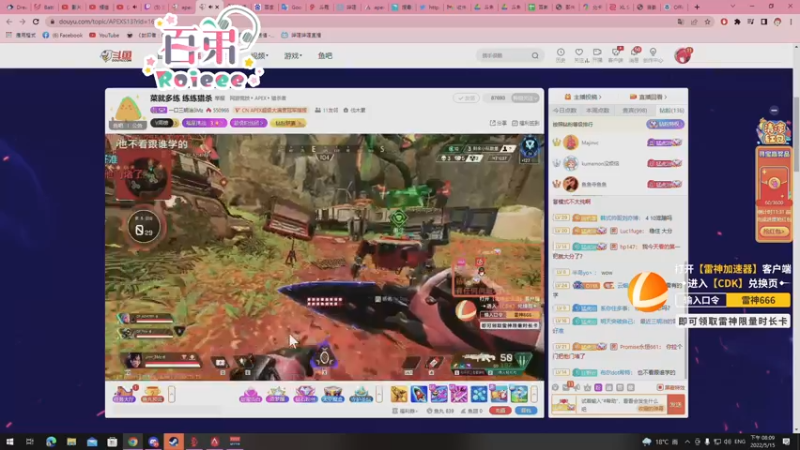
Task: Expand the arrow after the fan gift icons
Action: (379, 394)
